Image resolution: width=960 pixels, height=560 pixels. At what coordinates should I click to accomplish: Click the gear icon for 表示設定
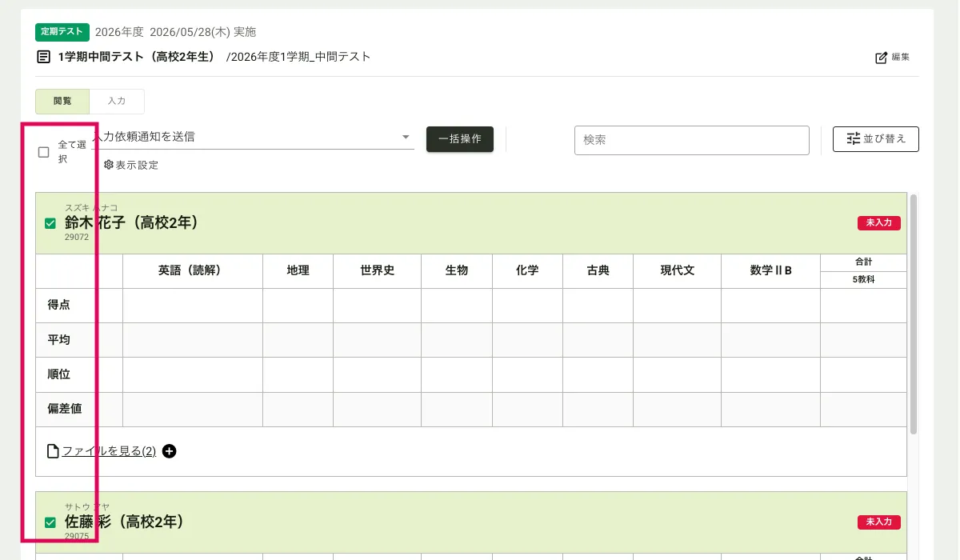click(109, 165)
